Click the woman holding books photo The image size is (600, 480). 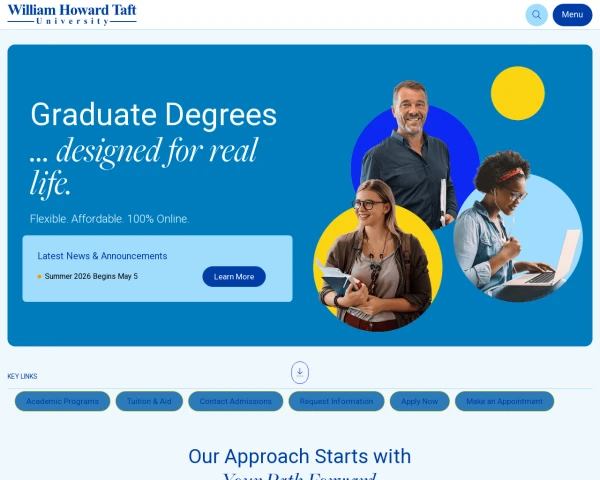377,256
